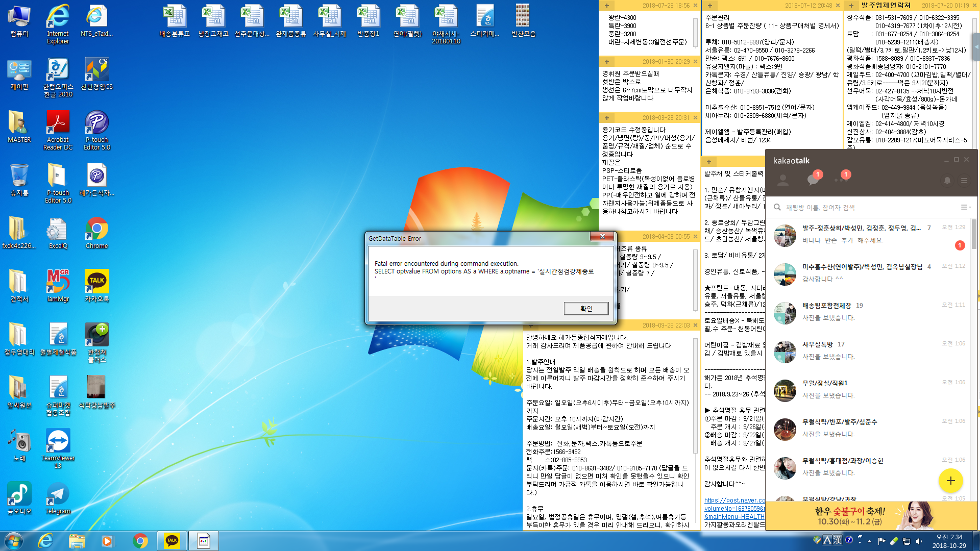This screenshot has height=551, width=980.
Task: Open the 반품장1 Excel file
Action: (x=369, y=21)
